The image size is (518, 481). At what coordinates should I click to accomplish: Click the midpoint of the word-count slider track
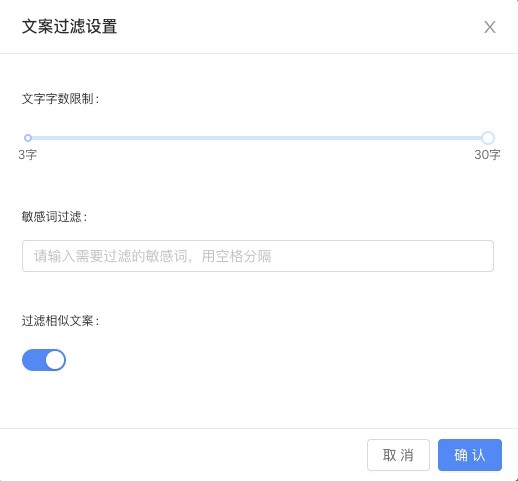[258, 138]
